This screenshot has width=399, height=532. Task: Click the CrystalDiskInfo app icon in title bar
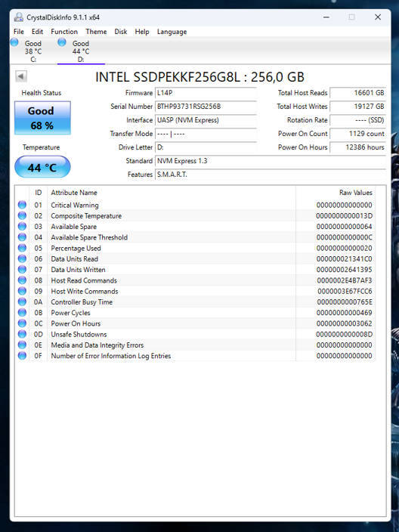(x=19, y=17)
